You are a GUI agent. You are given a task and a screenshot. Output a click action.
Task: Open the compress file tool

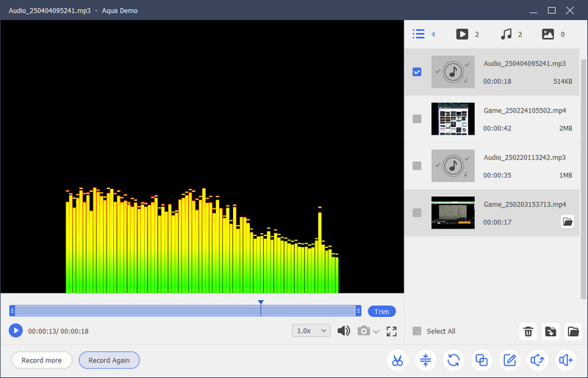(426, 360)
